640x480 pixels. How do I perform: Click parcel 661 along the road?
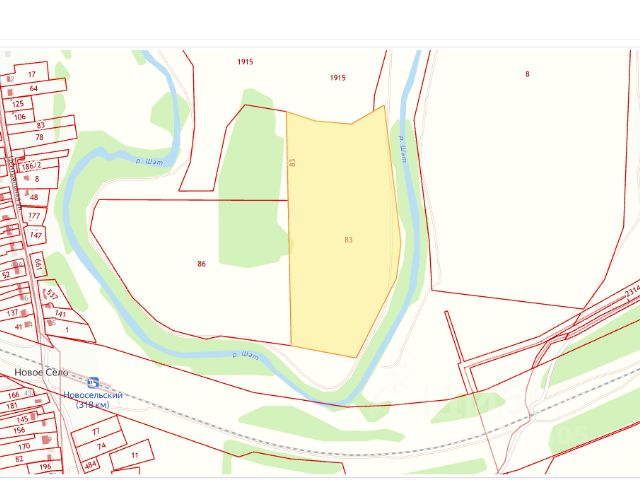(x=39, y=264)
